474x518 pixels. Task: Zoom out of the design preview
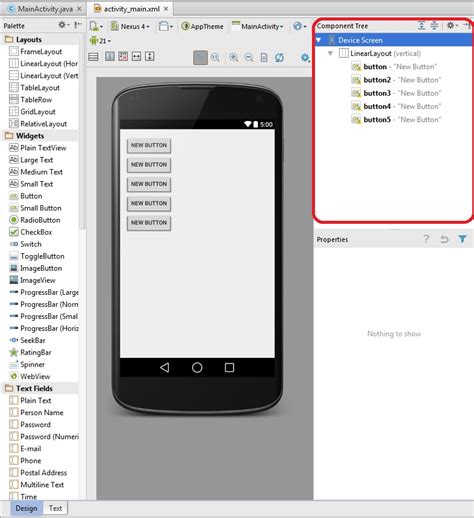click(249, 57)
